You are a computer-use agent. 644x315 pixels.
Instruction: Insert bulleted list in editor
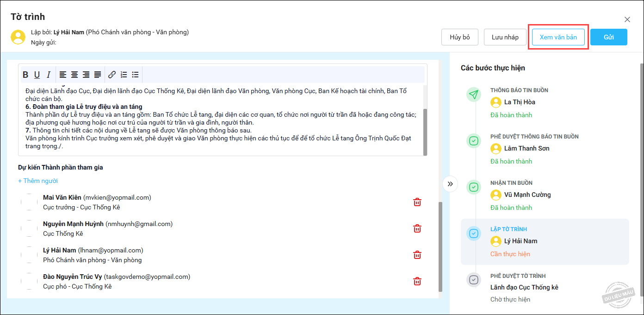[135, 75]
